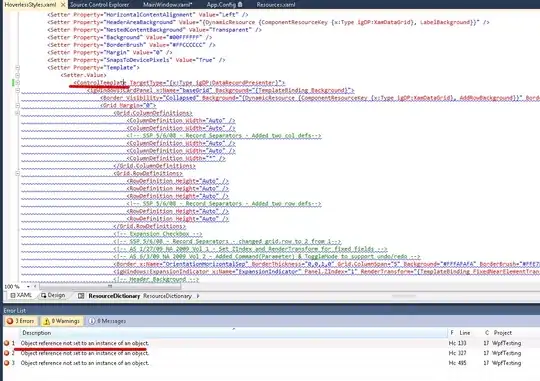Switch to Source Control Explorer tab
The width and height of the screenshot is (540, 381).
(x=100, y=4)
